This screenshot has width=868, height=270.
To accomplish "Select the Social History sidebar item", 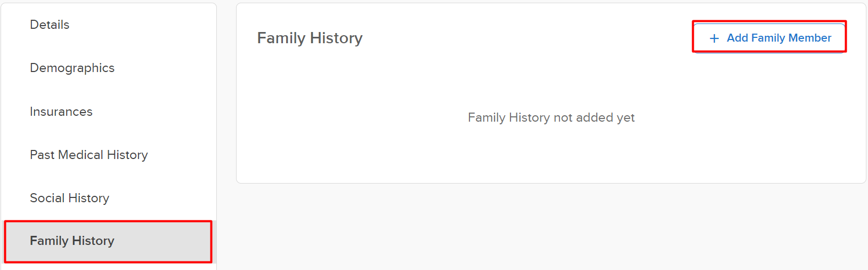I will click(69, 198).
